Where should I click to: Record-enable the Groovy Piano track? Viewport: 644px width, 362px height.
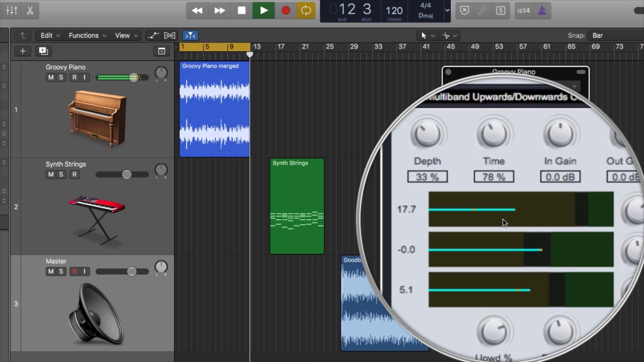[74, 77]
